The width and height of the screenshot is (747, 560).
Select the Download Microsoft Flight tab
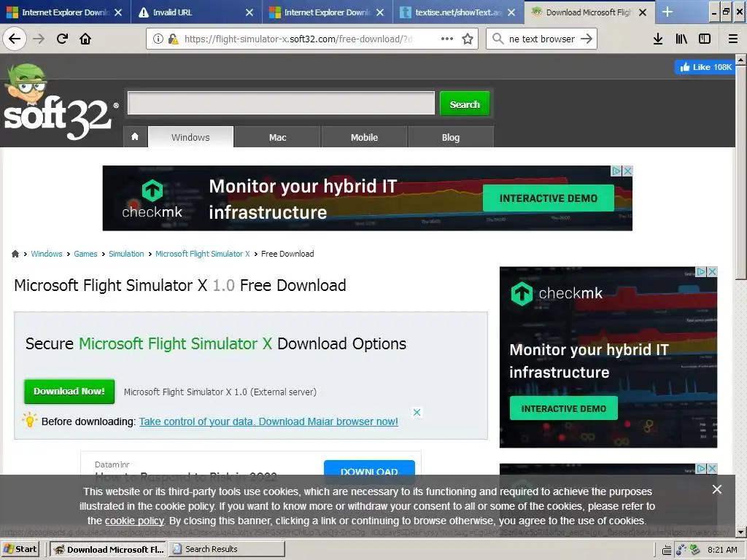coord(589,12)
